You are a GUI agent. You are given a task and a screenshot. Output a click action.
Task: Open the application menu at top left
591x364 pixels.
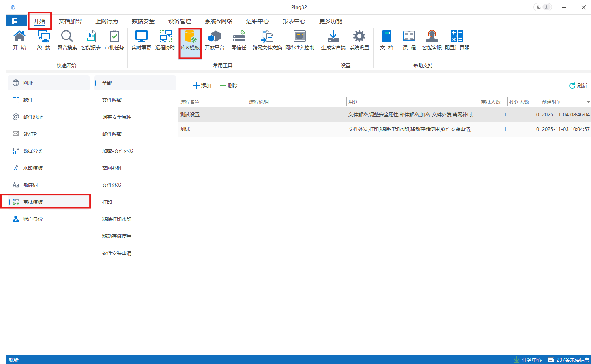point(15,21)
